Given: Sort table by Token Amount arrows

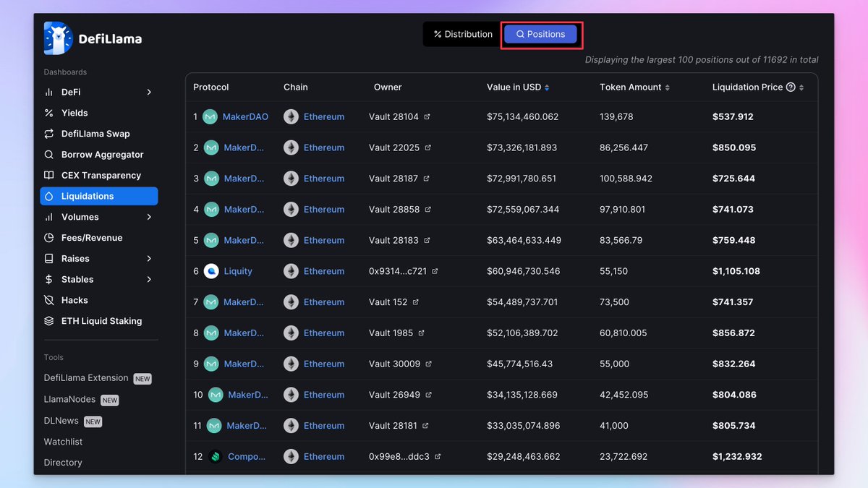Looking at the screenshot, I should [x=667, y=87].
